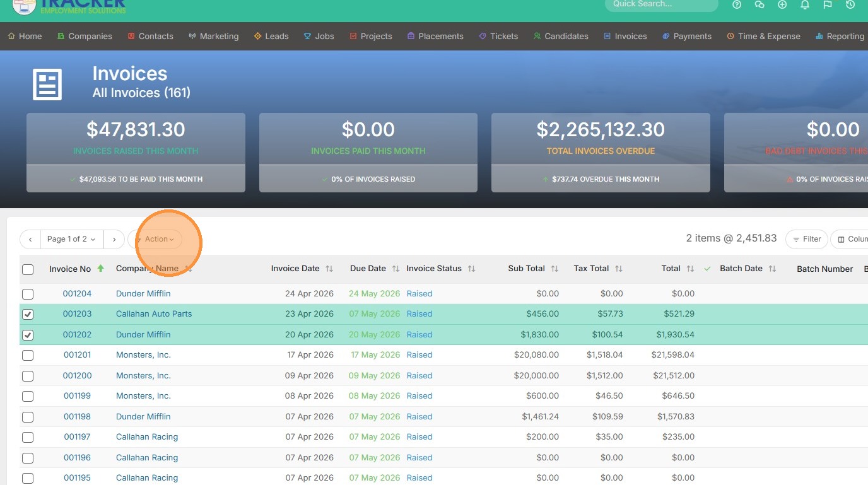Screen dimensions: 868x485
Task: Open the Projects menu
Action: click(x=371, y=36)
